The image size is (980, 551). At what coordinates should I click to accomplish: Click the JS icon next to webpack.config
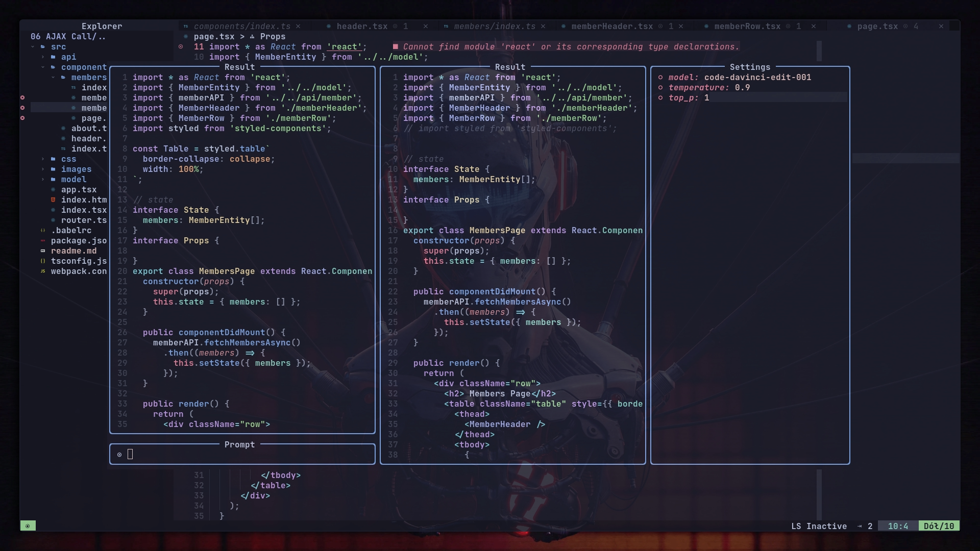tap(43, 271)
